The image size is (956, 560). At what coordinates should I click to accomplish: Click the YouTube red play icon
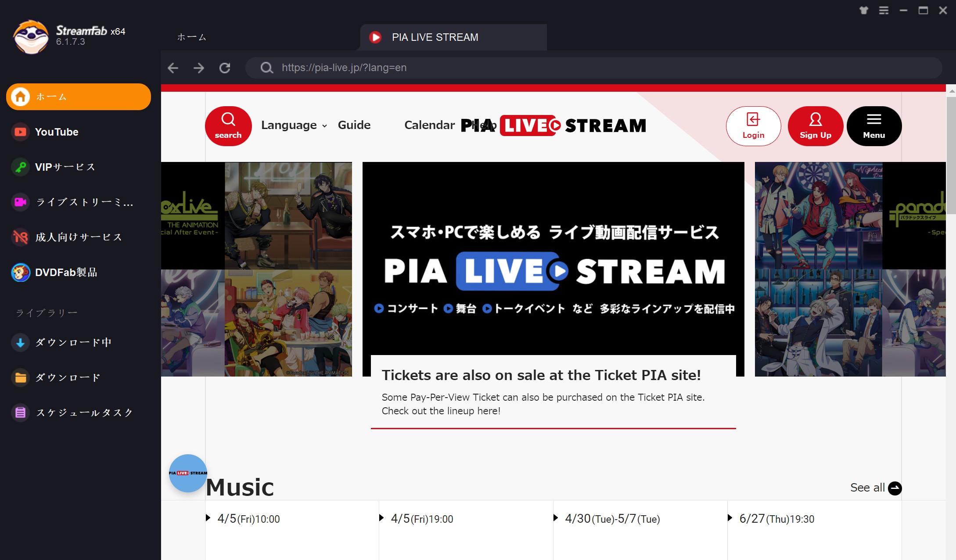(20, 132)
